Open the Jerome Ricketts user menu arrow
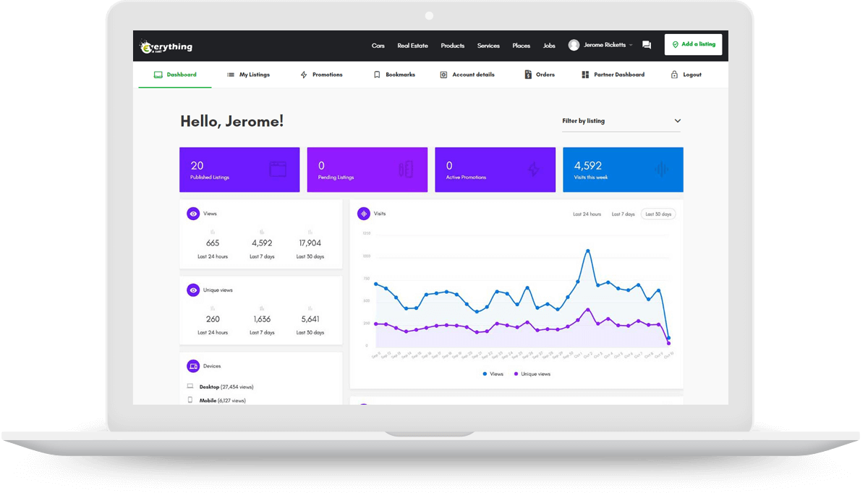 631,45
